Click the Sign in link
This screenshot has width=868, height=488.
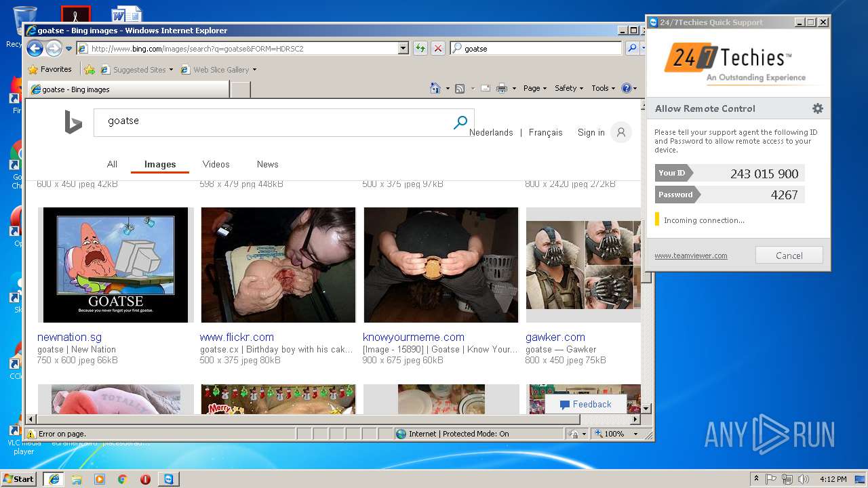pyautogui.click(x=591, y=133)
